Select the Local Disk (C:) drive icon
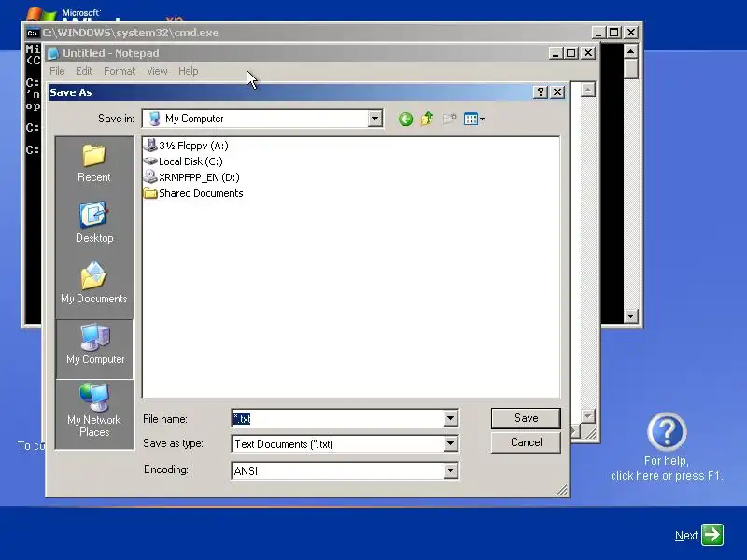 pos(150,161)
